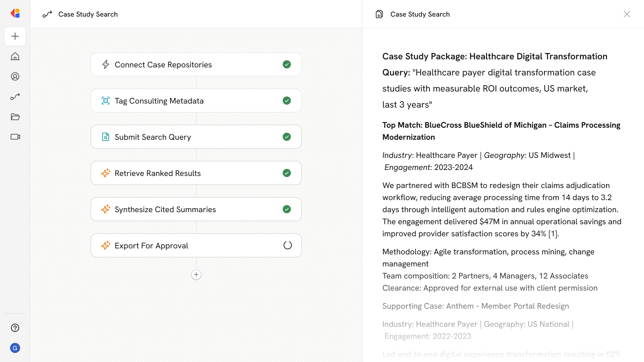Click the user avatar labeled G
This screenshot has width=644, height=362.
[x=15, y=348]
